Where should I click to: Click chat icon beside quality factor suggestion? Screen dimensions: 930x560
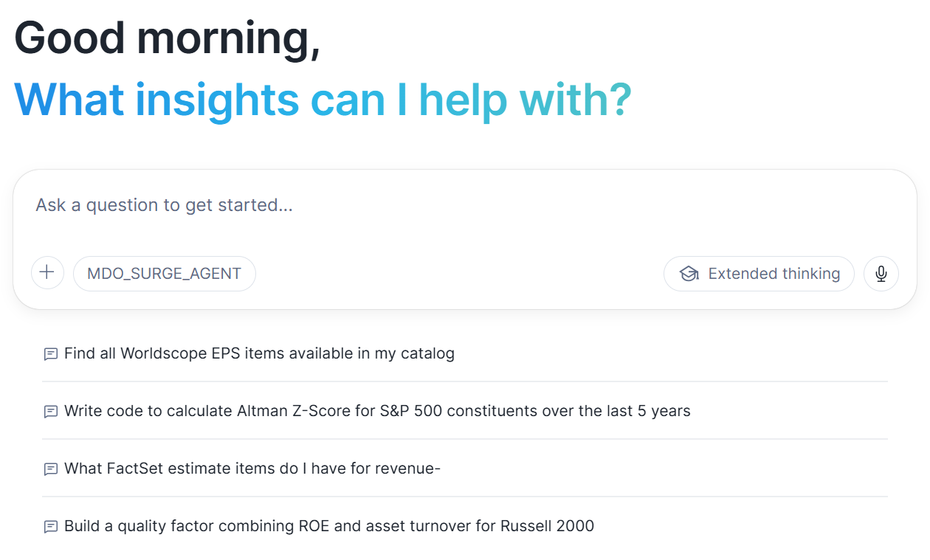[51, 527]
